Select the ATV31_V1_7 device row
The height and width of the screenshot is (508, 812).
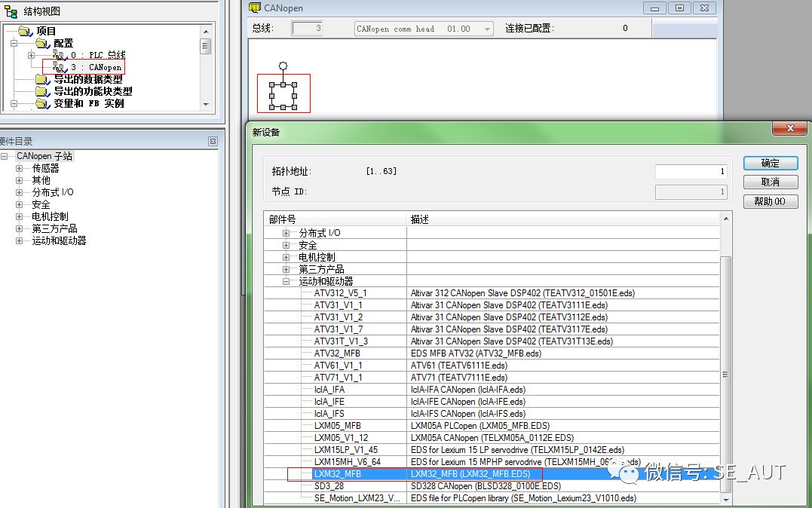click(492, 329)
